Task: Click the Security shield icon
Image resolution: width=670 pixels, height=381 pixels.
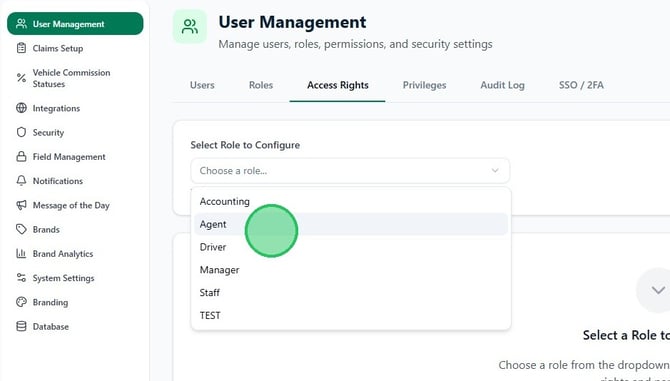Action: [21, 132]
